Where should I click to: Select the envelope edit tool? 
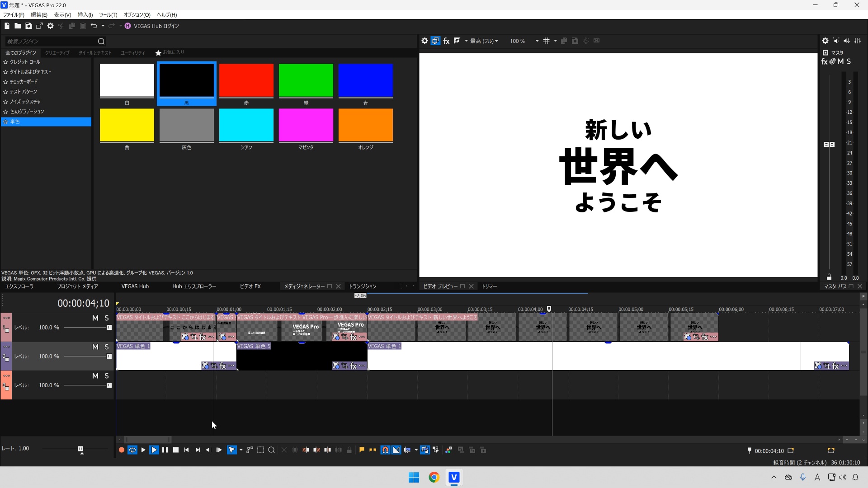pyautogui.click(x=249, y=450)
